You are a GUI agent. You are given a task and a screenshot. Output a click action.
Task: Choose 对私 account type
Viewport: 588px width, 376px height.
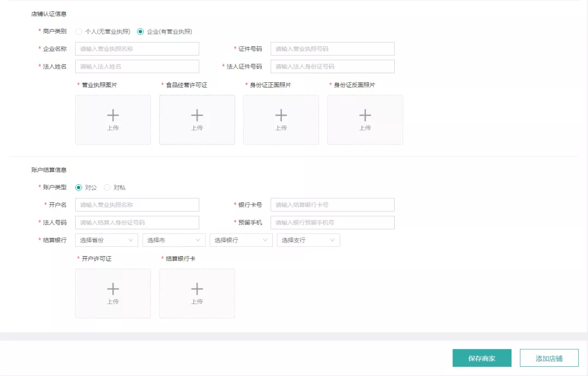(107, 187)
